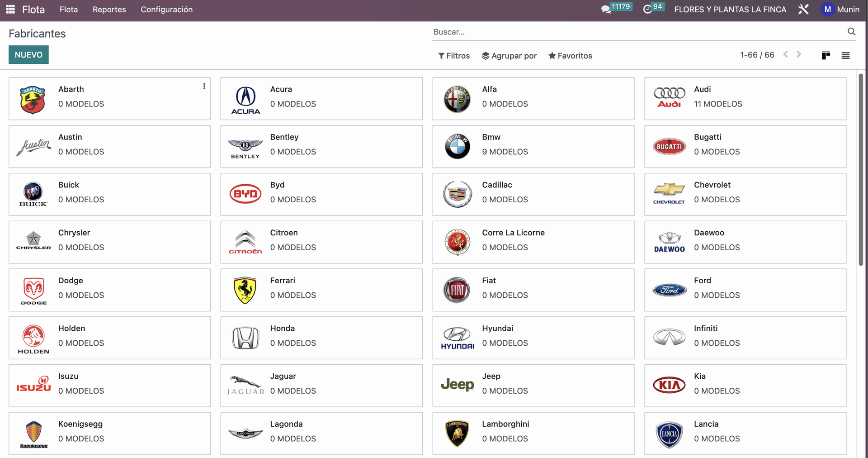Expand the Filtros dropdown
Viewport: 868px width, 458px height.
pos(454,56)
